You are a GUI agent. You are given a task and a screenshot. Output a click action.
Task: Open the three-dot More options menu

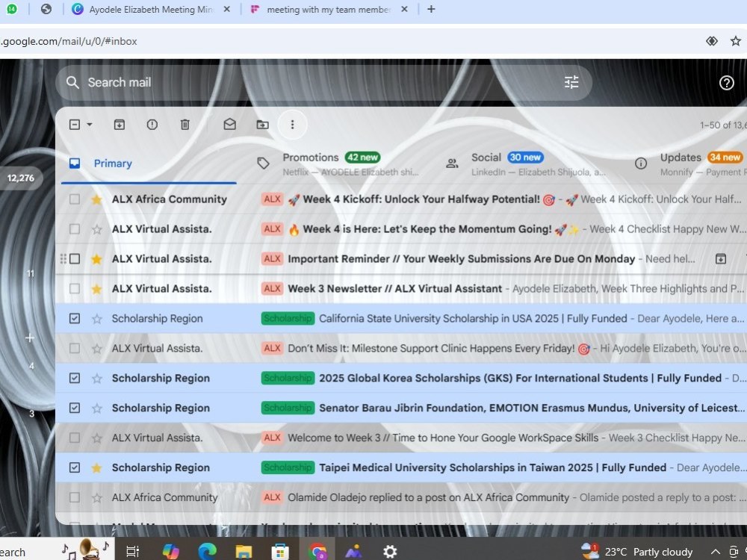coord(292,125)
